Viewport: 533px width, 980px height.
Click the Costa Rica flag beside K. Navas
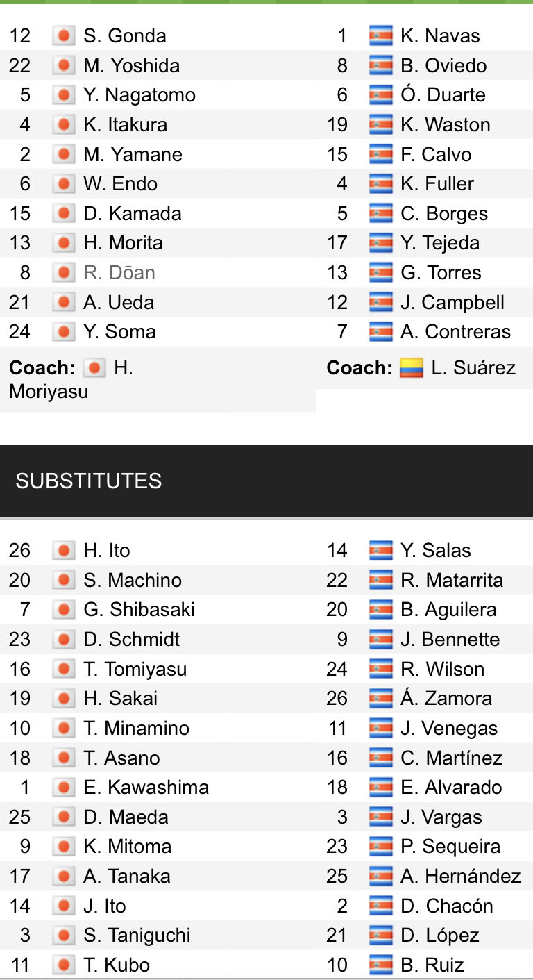click(x=381, y=36)
